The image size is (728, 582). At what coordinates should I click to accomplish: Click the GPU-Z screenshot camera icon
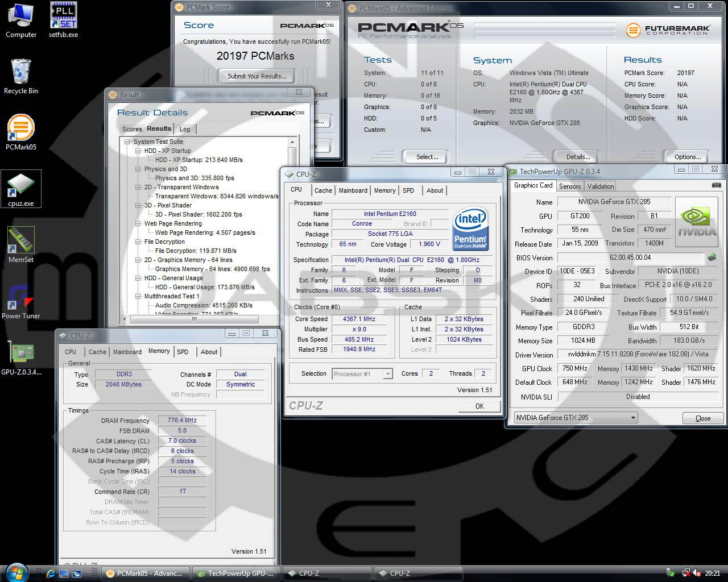click(717, 185)
